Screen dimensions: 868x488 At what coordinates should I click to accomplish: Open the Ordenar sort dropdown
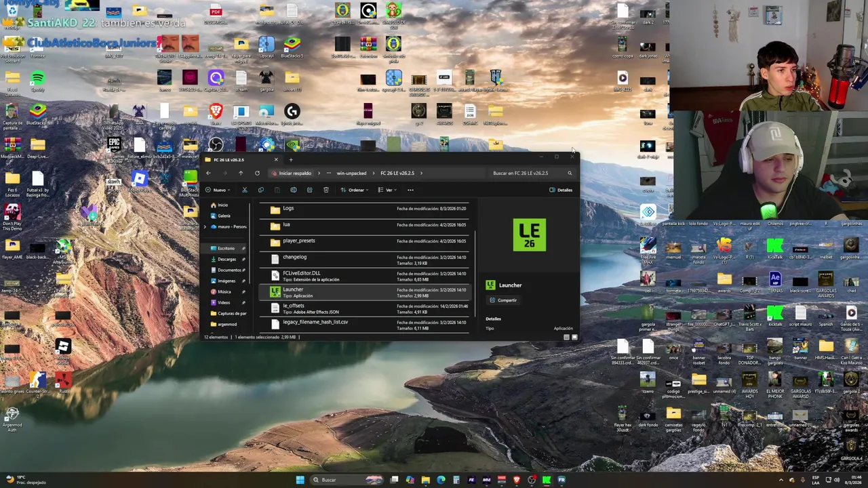(x=355, y=190)
